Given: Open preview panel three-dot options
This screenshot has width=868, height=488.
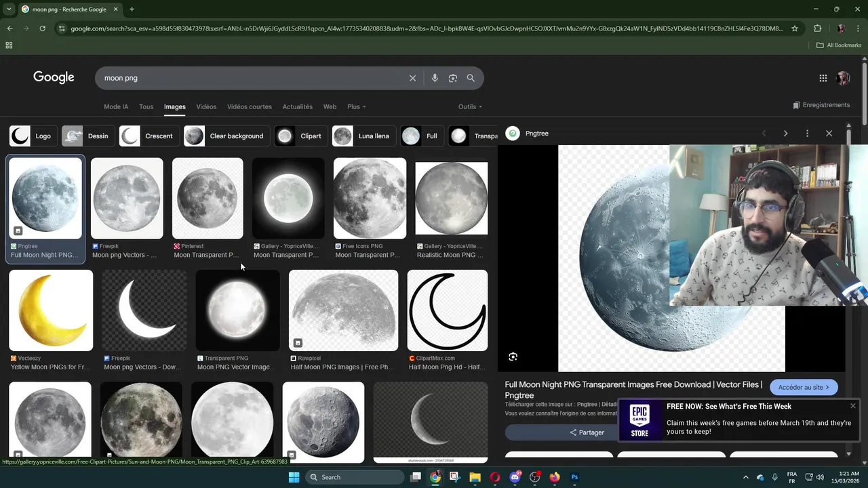Looking at the screenshot, I should pyautogui.click(x=807, y=134).
